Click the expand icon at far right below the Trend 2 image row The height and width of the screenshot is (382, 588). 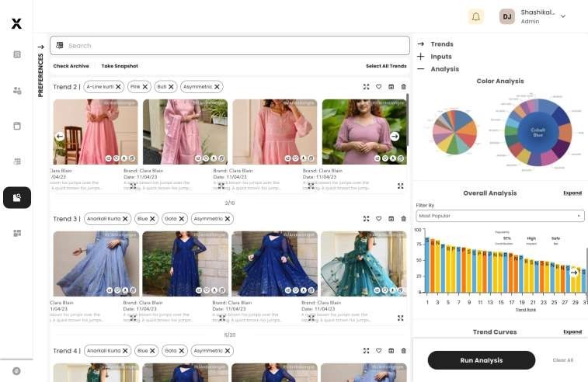(401, 186)
